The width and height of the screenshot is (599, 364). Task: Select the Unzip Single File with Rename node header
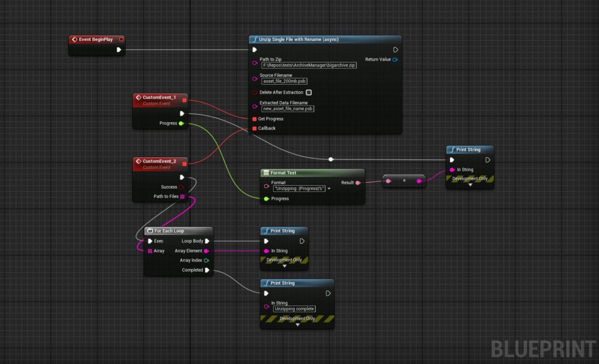pos(303,39)
